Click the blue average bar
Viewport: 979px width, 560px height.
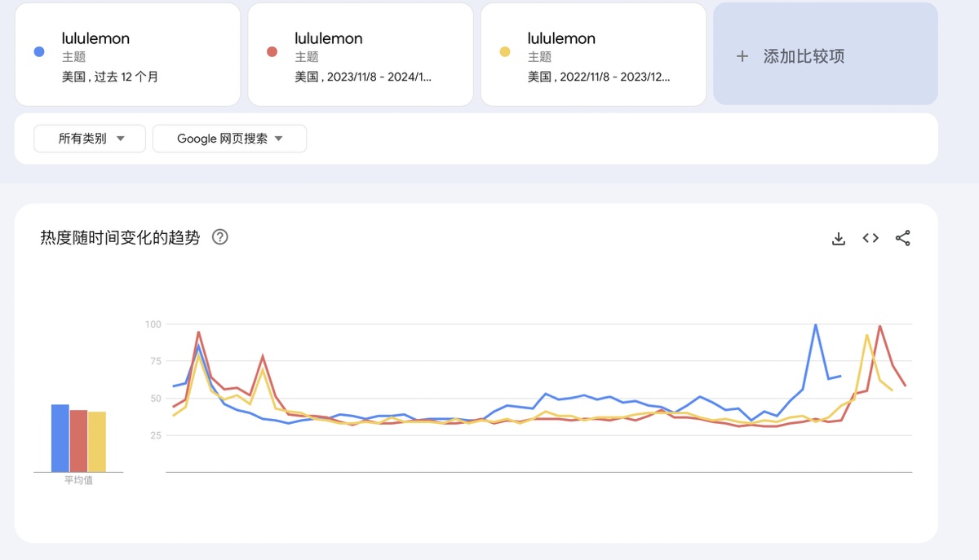coord(60,439)
